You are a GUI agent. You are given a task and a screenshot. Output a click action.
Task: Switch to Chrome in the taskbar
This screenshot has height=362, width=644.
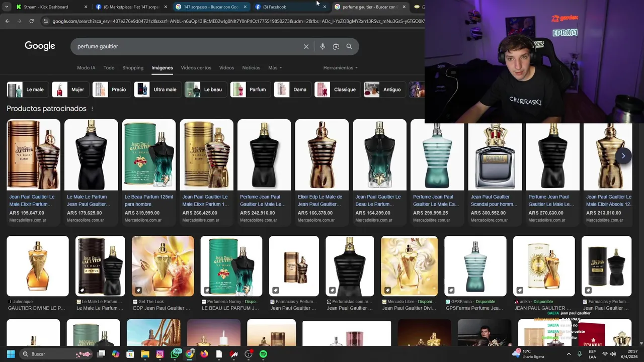pos(189,354)
